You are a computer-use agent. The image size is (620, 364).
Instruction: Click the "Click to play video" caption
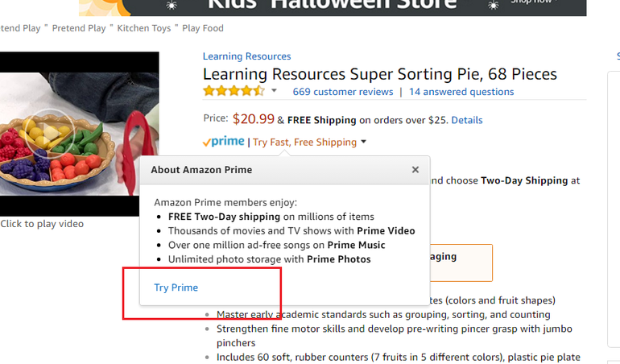click(42, 224)
